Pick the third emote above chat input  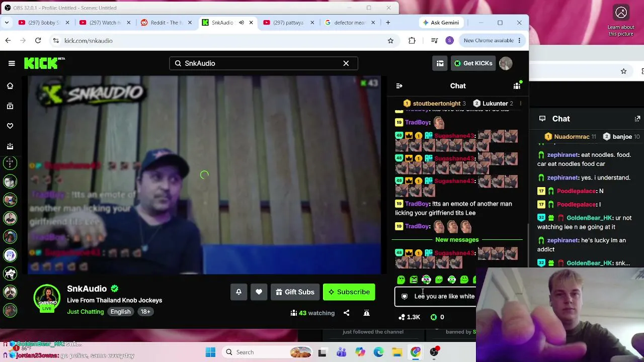(x=426, y=280)
